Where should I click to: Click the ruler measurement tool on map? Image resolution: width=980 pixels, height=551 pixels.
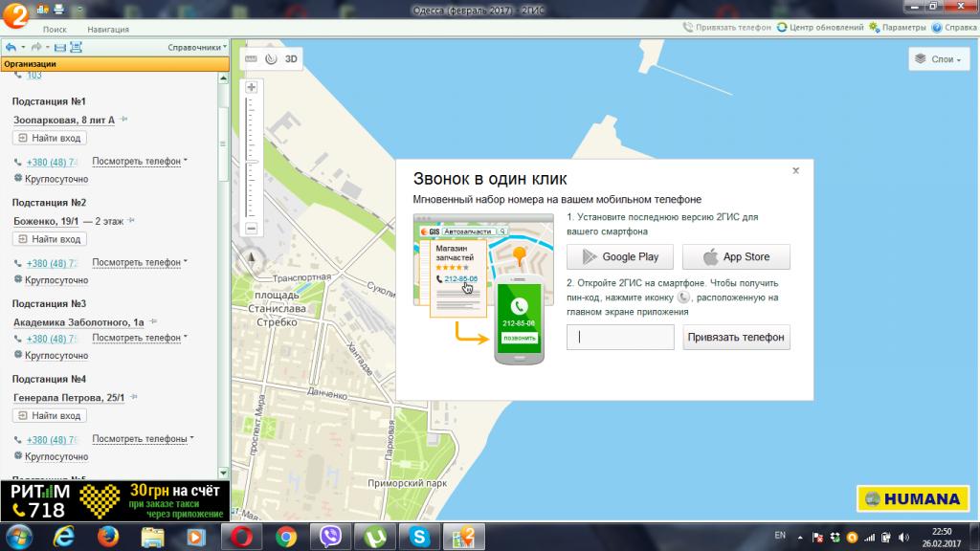[252, 58]
